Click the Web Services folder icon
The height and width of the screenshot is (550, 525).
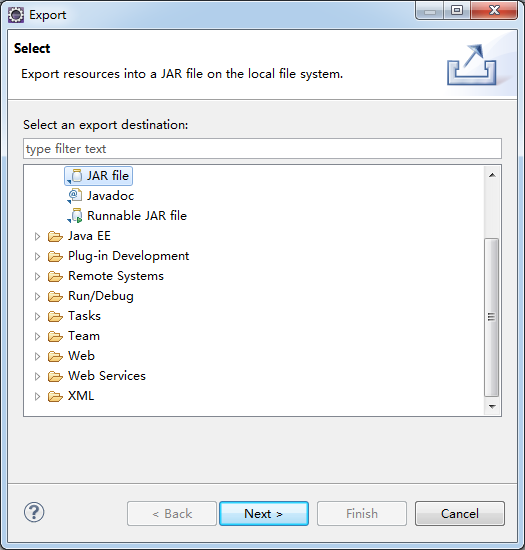pyautogui.click(x=55, y=376)
